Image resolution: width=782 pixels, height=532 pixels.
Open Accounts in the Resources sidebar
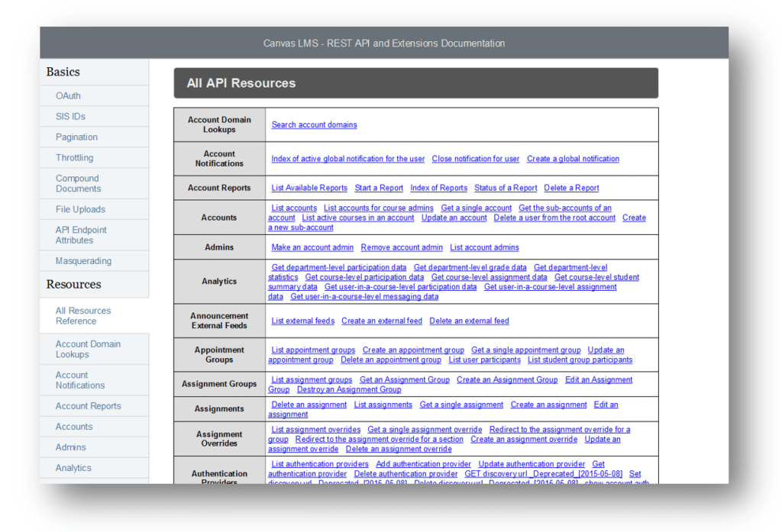74,427
